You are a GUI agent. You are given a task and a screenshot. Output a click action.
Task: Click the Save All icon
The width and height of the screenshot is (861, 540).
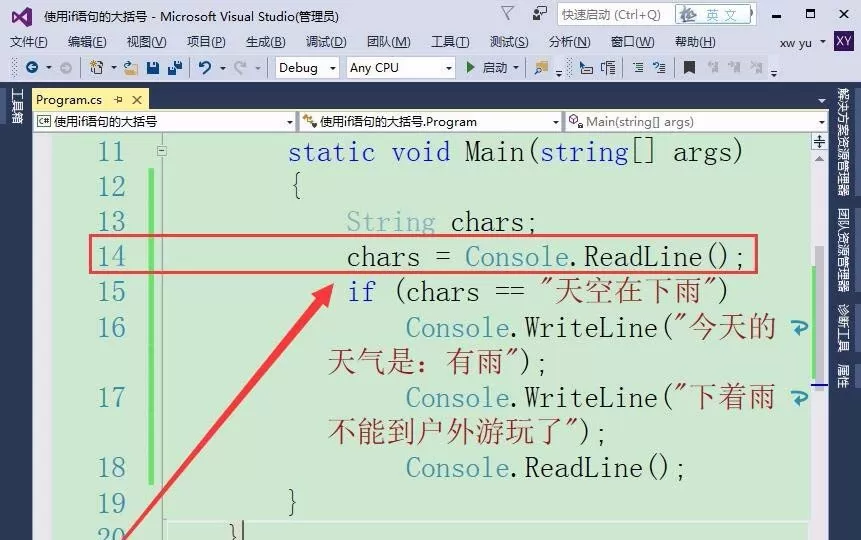click(175, 68)
